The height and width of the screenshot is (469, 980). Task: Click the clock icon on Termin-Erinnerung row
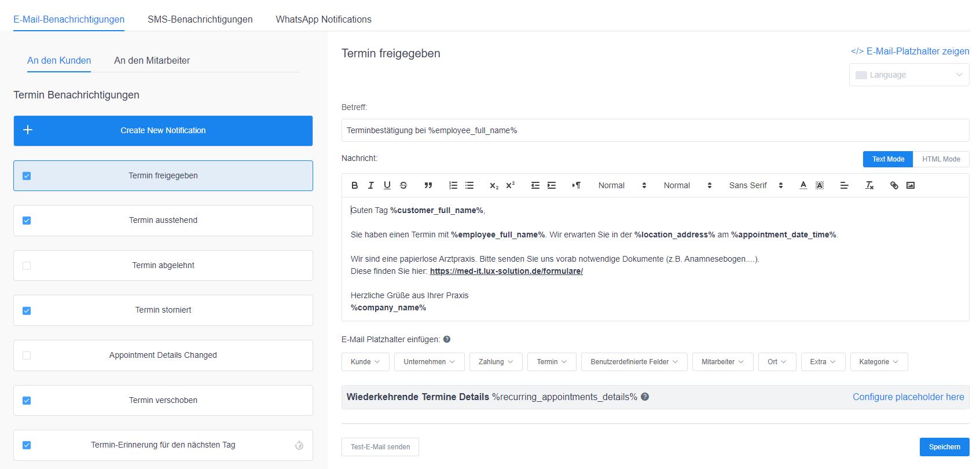tap(299, 445)
